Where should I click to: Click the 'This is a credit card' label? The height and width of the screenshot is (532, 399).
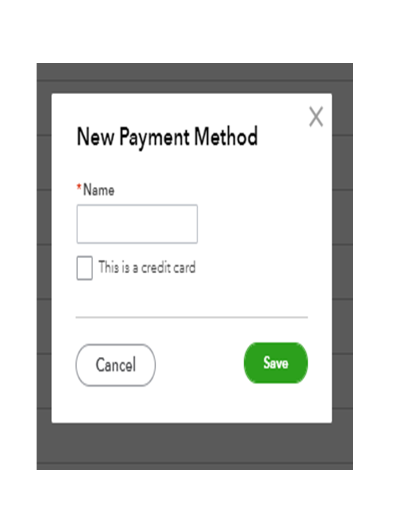coord(147,267)
